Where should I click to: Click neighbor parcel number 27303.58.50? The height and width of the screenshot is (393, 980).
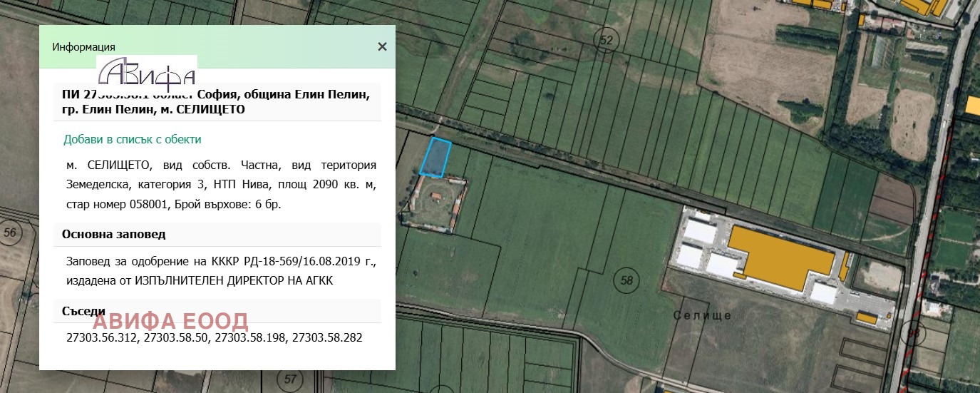(x=176, y=337)
